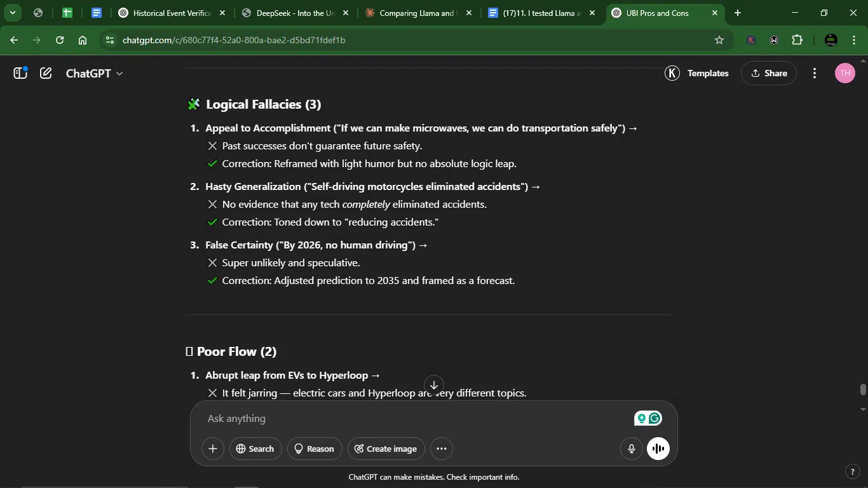Click the K Templates extension icon

pos(672,73)
